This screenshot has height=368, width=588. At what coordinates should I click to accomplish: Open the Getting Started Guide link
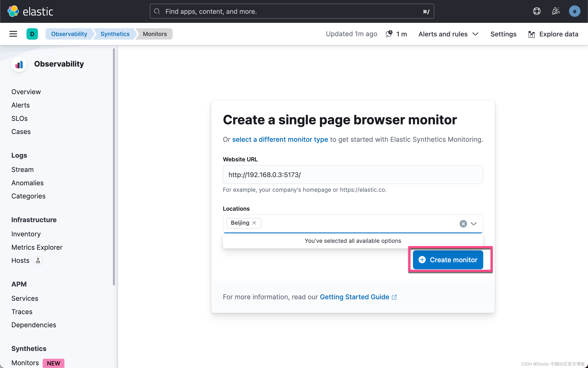click(354, 297)
